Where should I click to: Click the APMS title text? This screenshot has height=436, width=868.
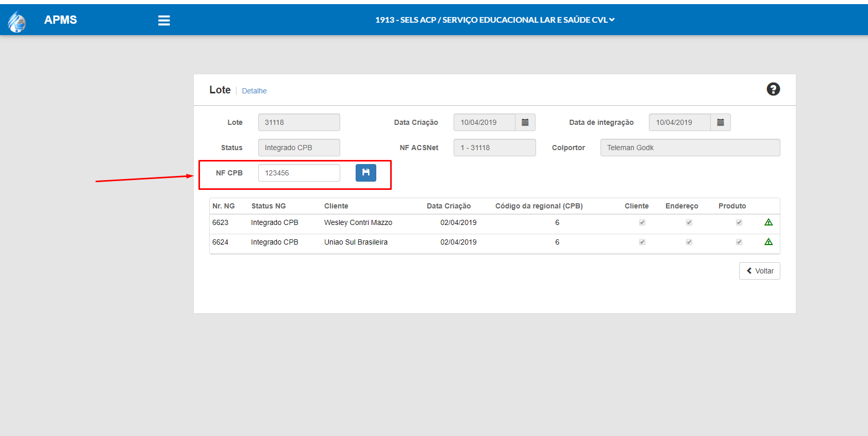(x=60, y=20)
